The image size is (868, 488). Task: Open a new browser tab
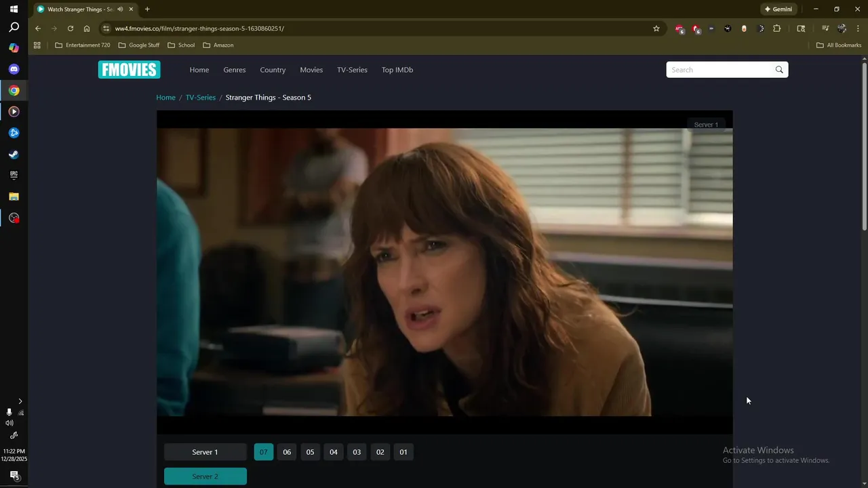pos(147,9)
